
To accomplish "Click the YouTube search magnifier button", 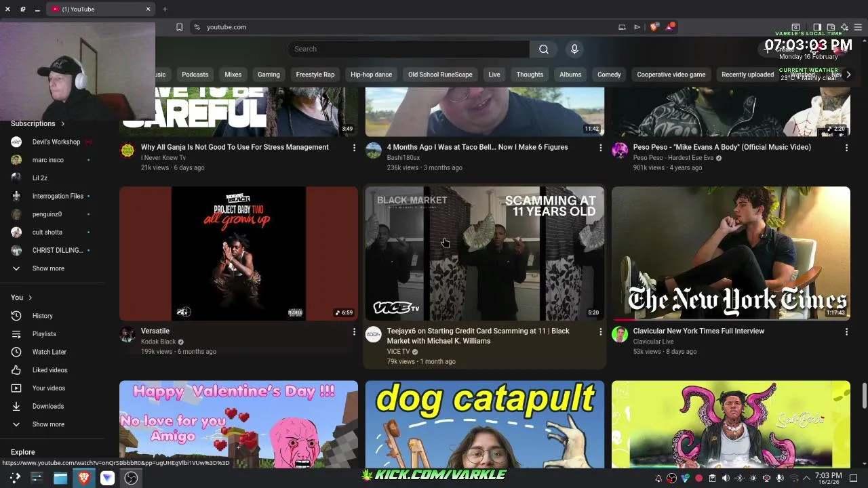I will pos(544,49).
